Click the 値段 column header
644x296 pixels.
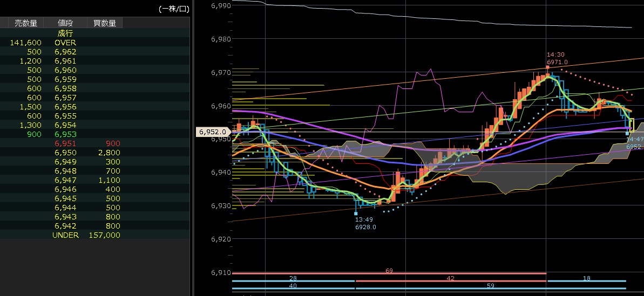[65, 23]
